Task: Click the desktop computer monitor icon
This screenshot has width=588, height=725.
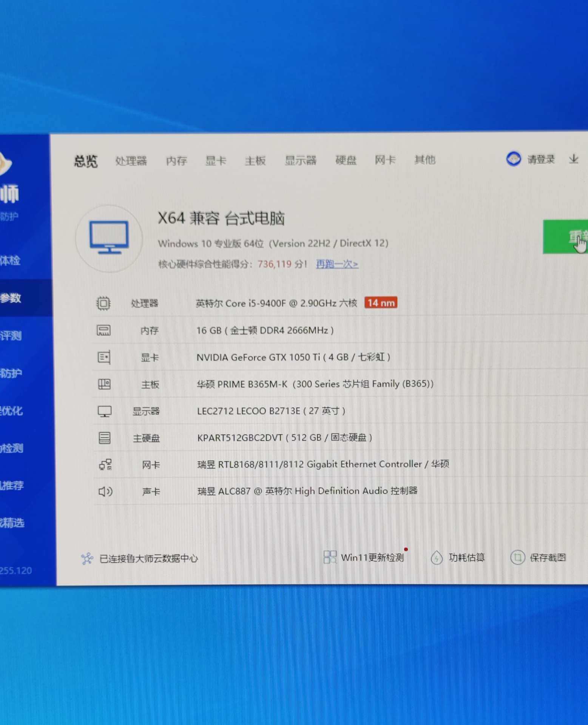Action: click(x=109, y=238)
